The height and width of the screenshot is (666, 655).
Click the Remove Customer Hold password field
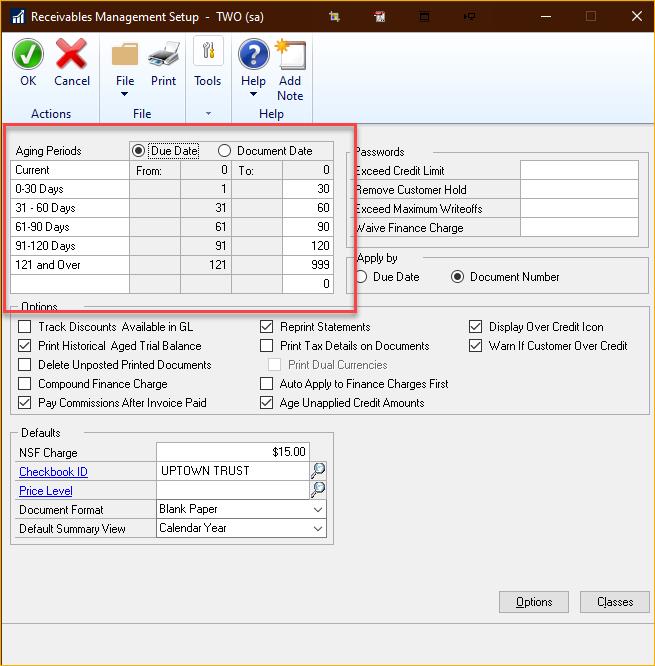[x=579, y=189]
